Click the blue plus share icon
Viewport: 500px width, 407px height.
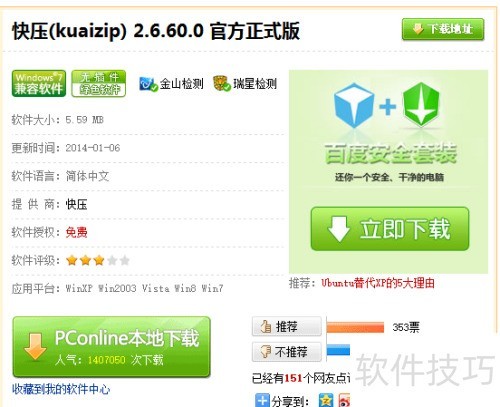[262, 400]
